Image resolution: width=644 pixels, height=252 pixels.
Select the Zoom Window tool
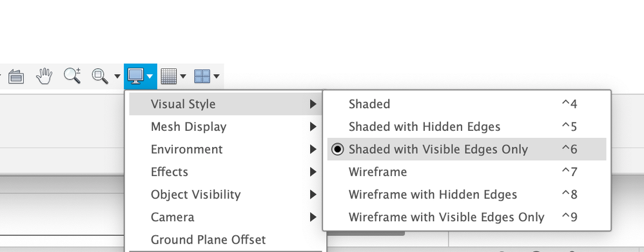click(x=100, y=76)
